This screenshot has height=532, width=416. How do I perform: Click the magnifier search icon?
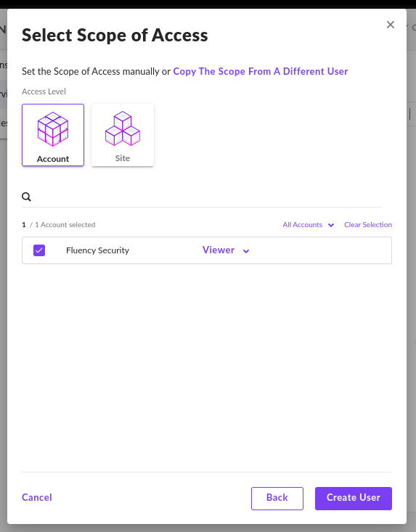click(x=26, y=197)
